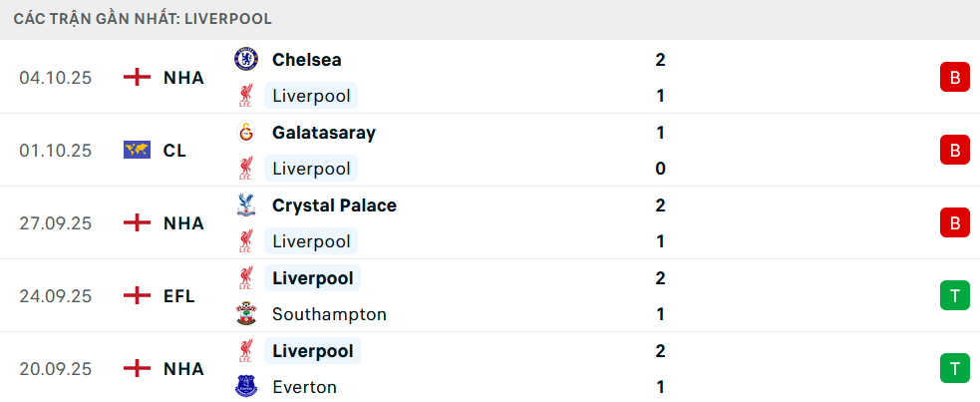The height and width of the screenshot is (402, 980).
Task: Open red B badge for Galatasaray match
Action: tap(954, 151)
